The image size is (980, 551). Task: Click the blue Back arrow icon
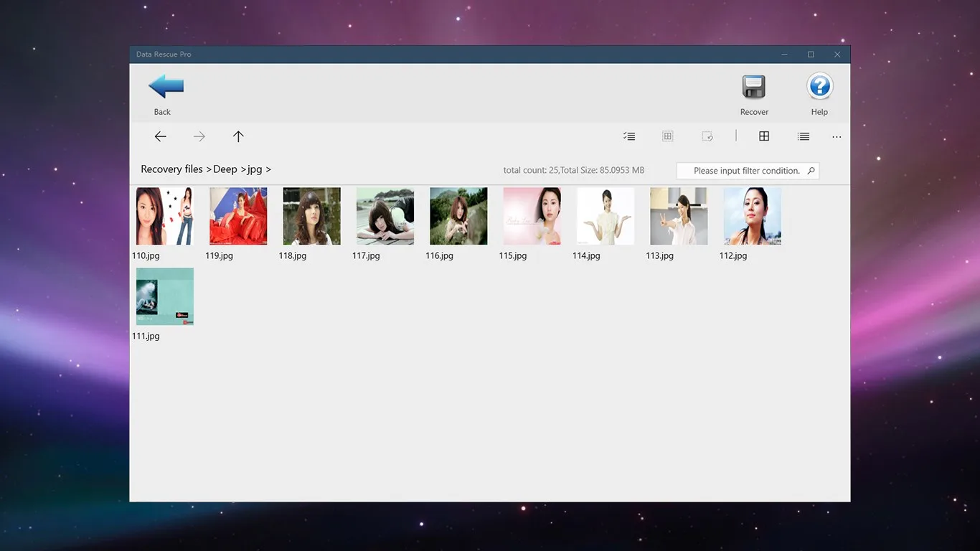click(x=166, y=86)
